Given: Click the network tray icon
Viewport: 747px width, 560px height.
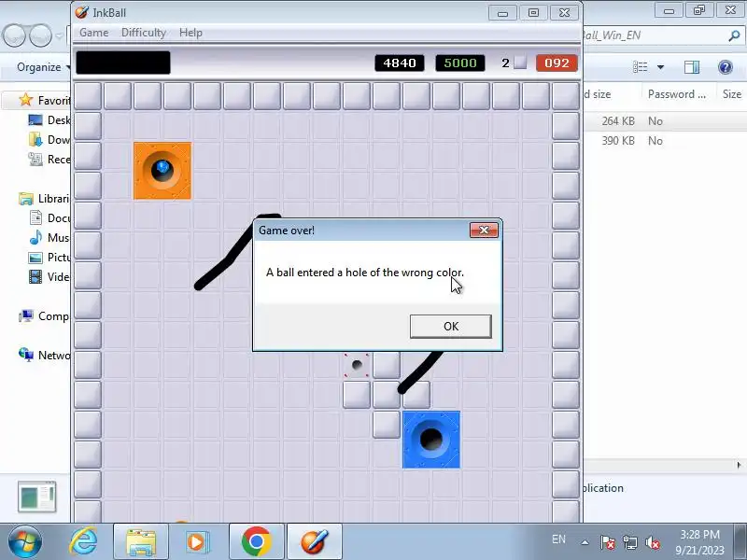Looking at the screenshot, I should tap(629, 542).
